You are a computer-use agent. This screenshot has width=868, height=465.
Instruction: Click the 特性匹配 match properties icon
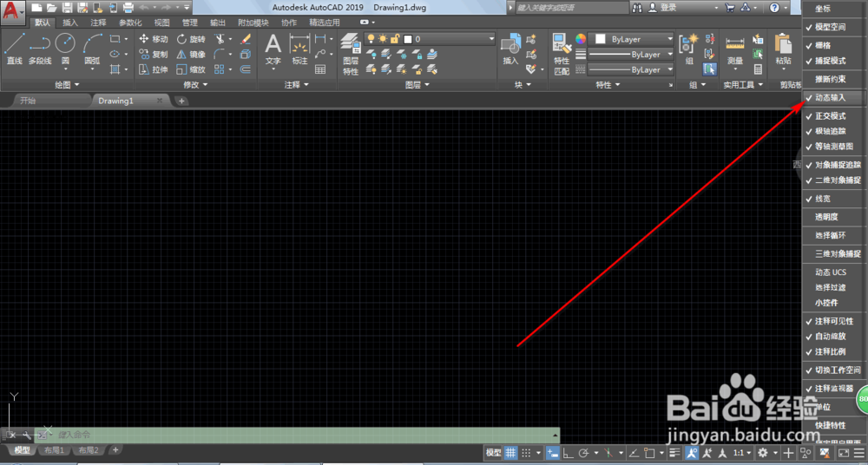coord(562,54)
